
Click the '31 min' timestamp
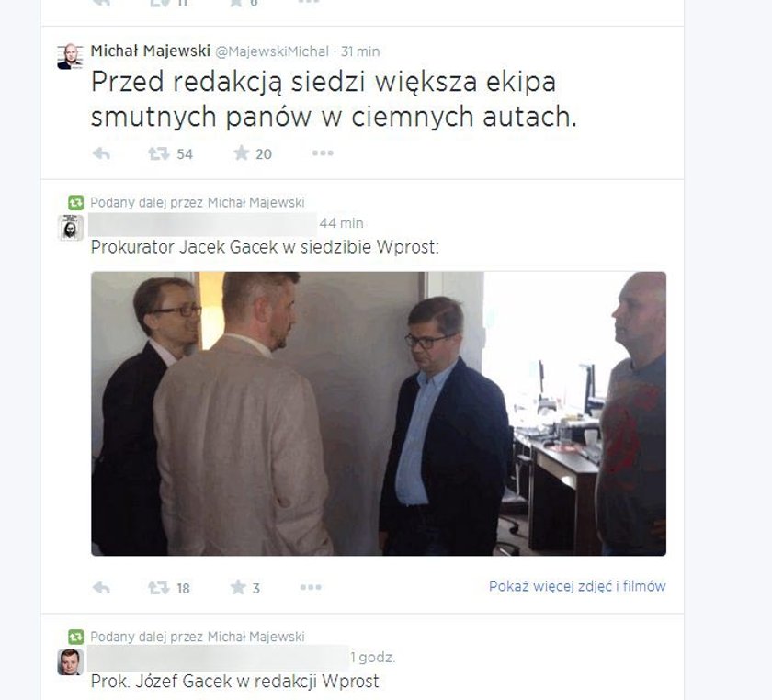click(360, 51)
